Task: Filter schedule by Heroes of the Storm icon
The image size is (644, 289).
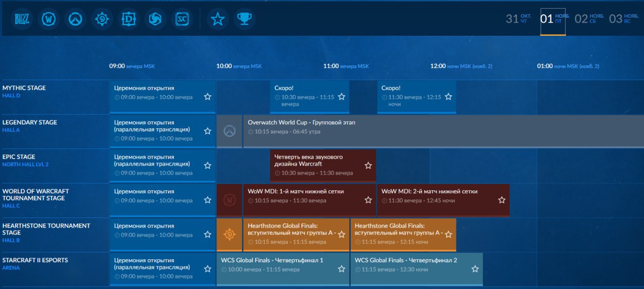Action: tap(155, 19)
